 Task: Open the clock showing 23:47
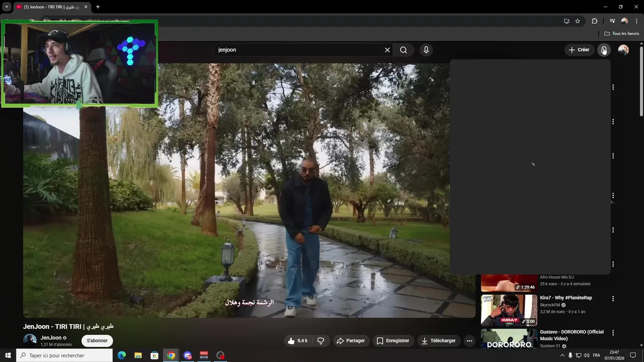[614, 355]
